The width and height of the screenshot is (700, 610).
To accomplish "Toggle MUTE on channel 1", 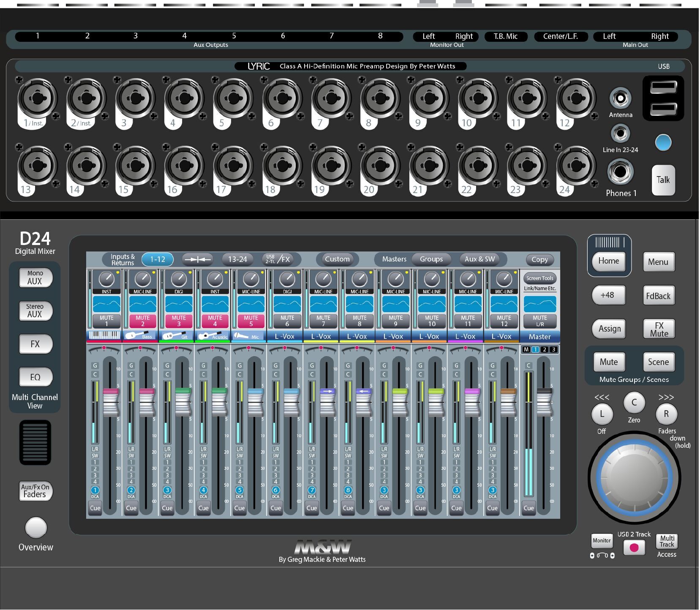I will [x=106, y=321].
